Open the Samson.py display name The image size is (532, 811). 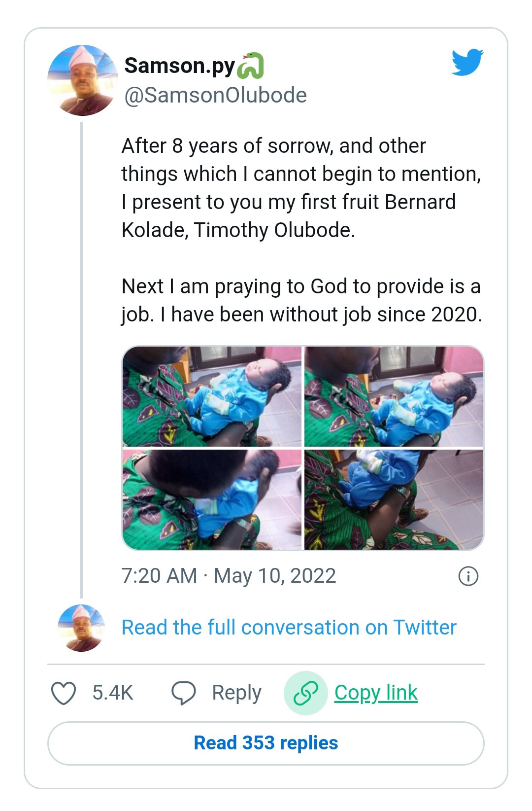[180, 66]
